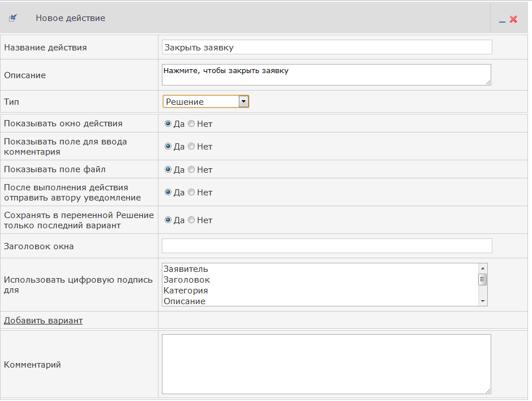Click the listbox scroll down arrow
Screen dimensions: 532x401
coord(483,301)
